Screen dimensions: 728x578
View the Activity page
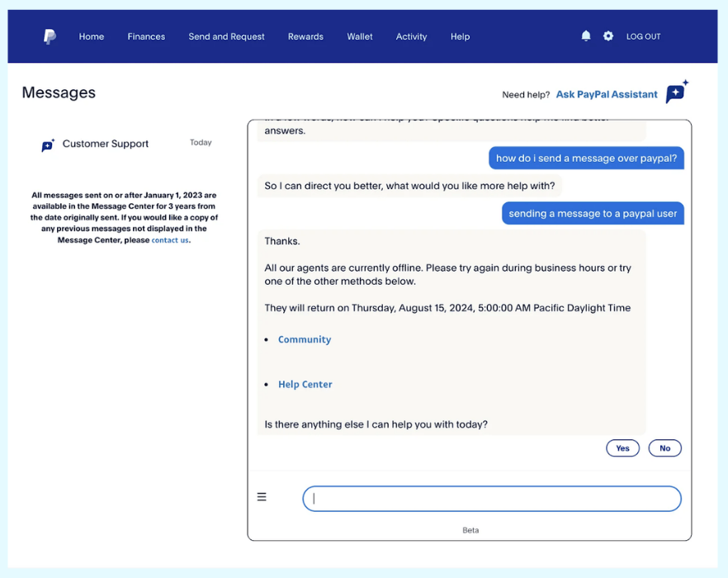[411, 36]
